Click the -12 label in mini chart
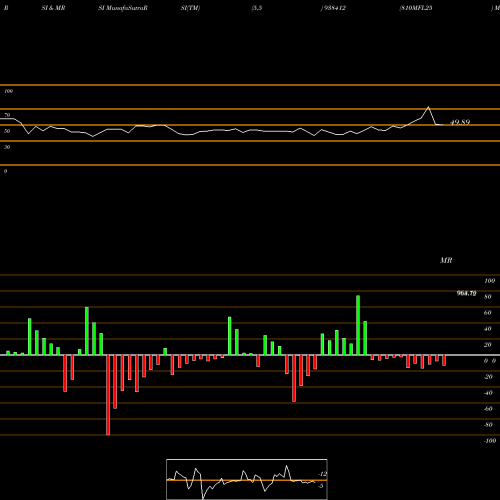Screen dimensions: 500x500 (322, 474)
